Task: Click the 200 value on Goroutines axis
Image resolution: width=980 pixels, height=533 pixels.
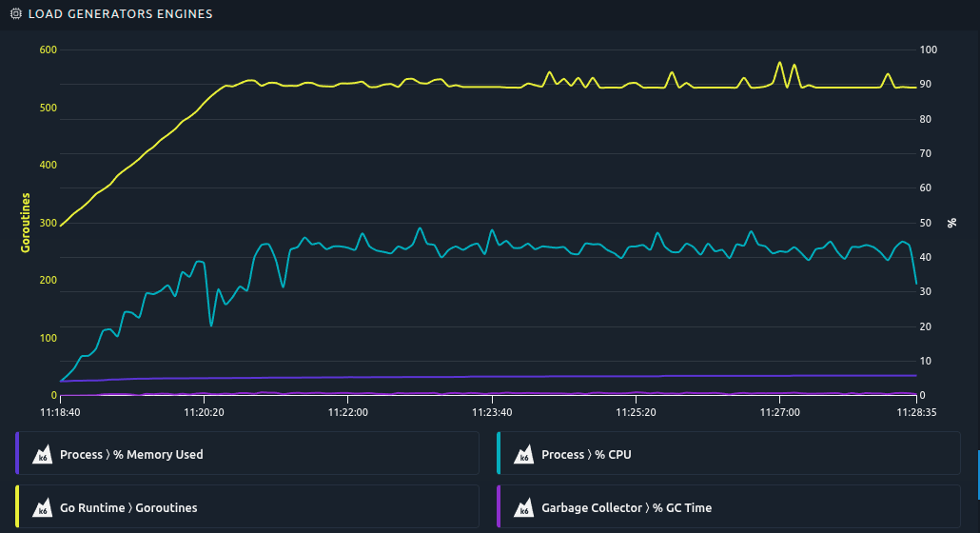Action: coord(49,280)
